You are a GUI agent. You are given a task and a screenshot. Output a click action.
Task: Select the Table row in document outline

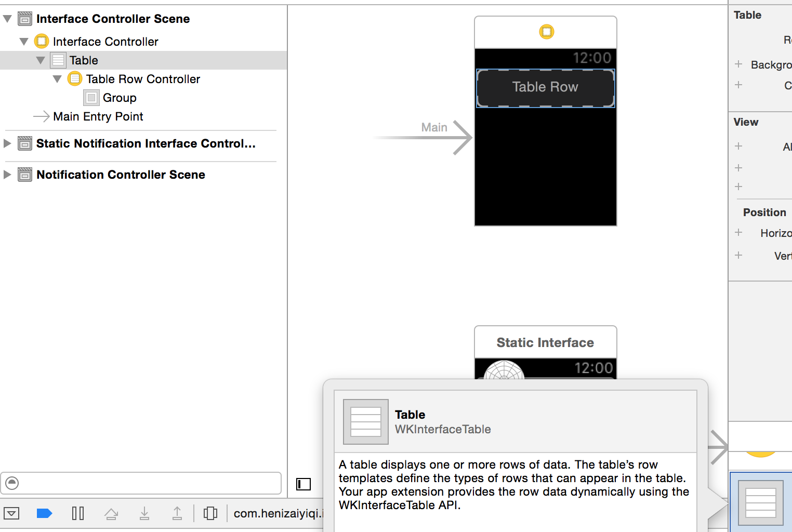tap(143, 60)
